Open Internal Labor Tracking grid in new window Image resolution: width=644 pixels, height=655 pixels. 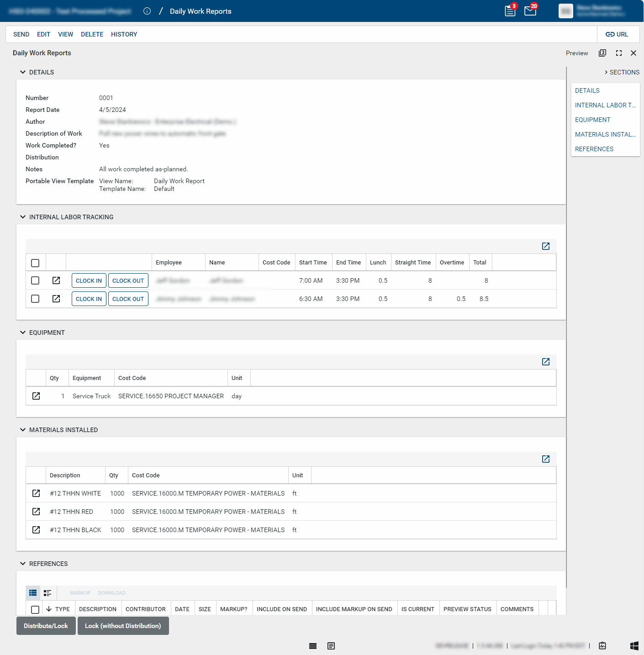click(x=546, y=246)
